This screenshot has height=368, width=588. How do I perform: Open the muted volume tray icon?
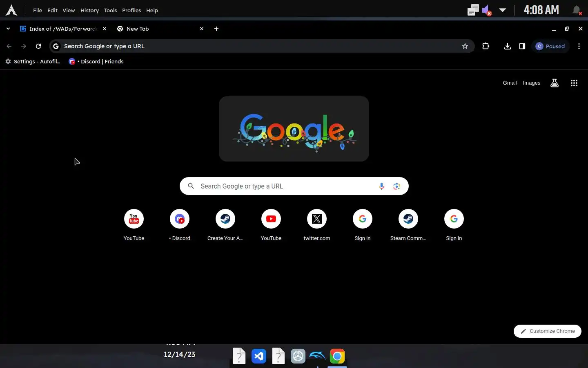coord(487,10)
